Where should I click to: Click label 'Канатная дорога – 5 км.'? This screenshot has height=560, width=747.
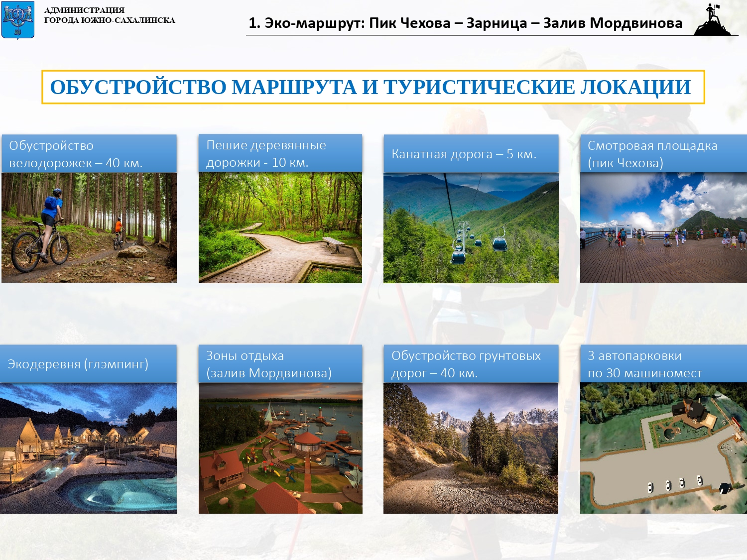click(471, 154)
